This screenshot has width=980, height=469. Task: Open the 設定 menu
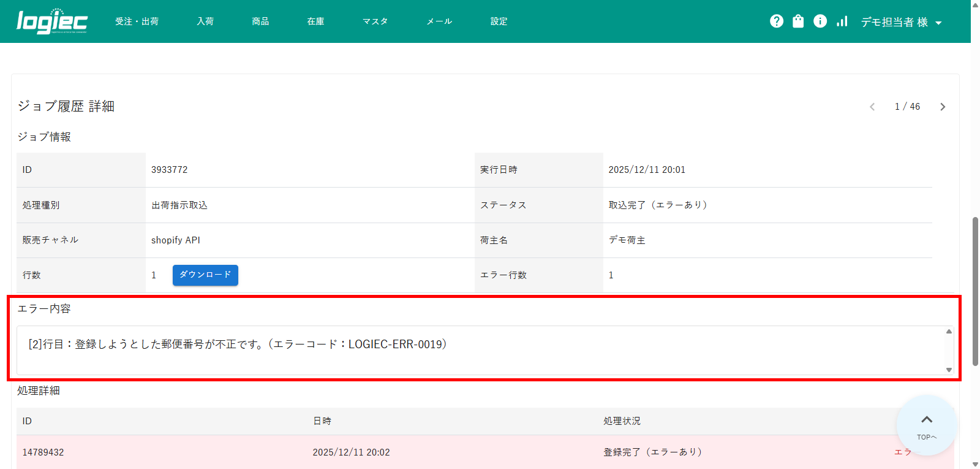499,21
